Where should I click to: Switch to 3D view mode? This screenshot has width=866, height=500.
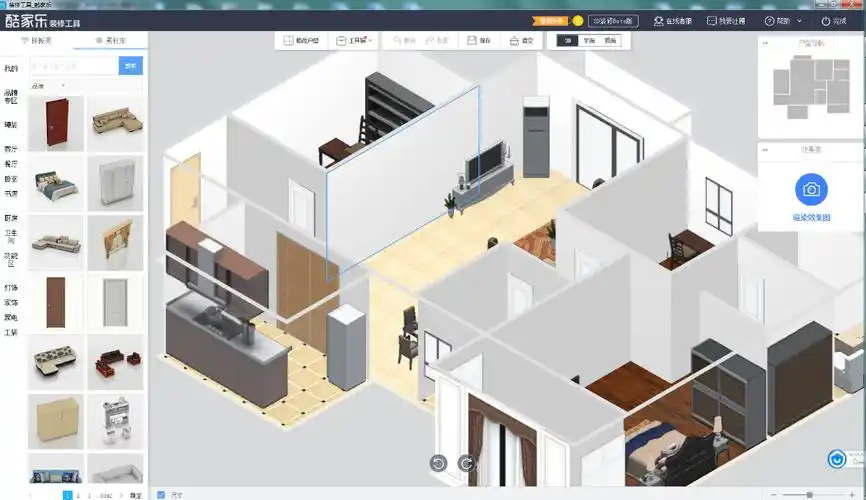[568, 41]
